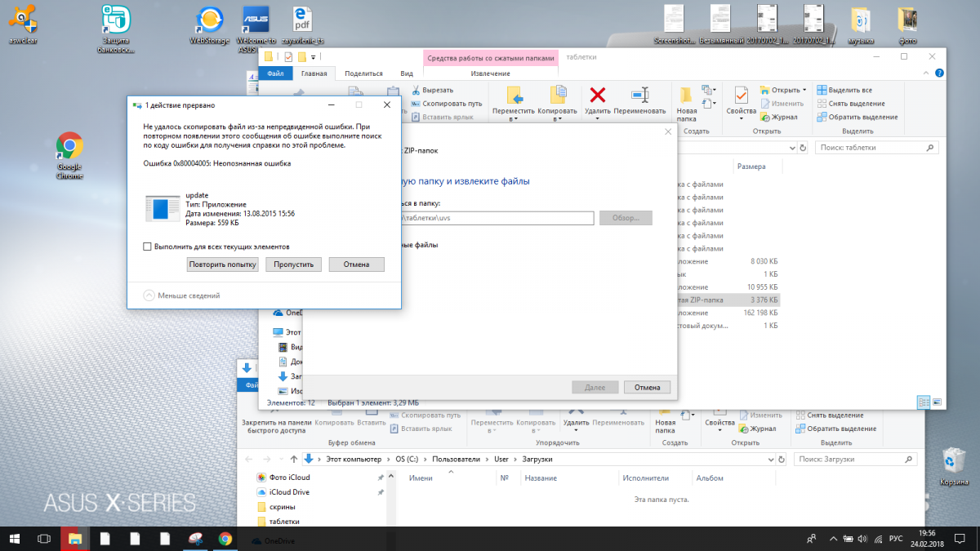This screenshot has width=980, height=551.
Task: Click Chrome icon on the taskbar
Action: coord(225,539)
